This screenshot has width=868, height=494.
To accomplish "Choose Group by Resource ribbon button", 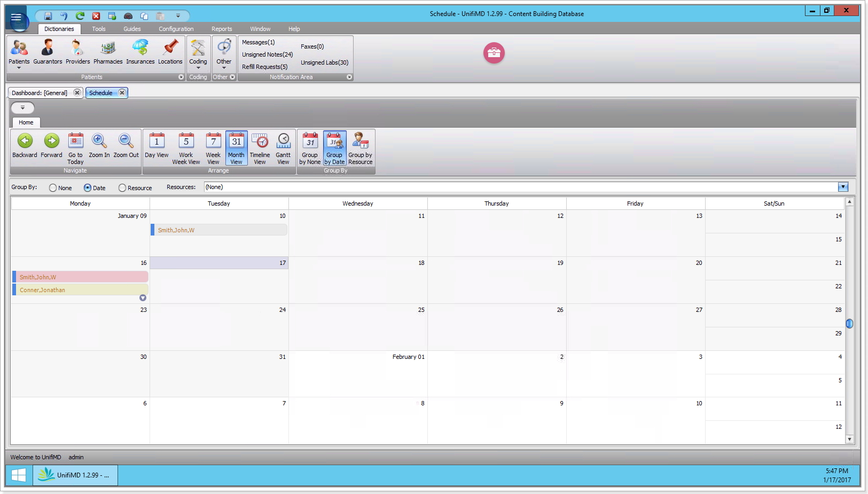I will (361, 148).
